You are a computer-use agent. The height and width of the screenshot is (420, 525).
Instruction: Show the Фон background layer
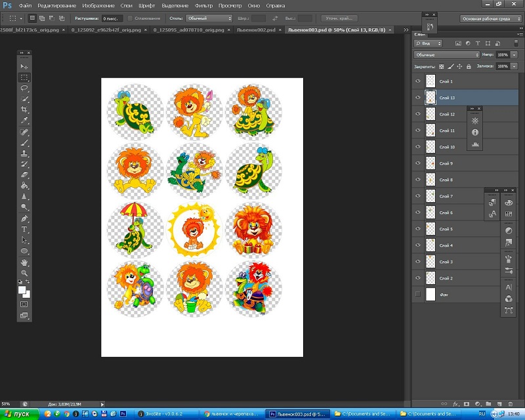pos(418,294)
